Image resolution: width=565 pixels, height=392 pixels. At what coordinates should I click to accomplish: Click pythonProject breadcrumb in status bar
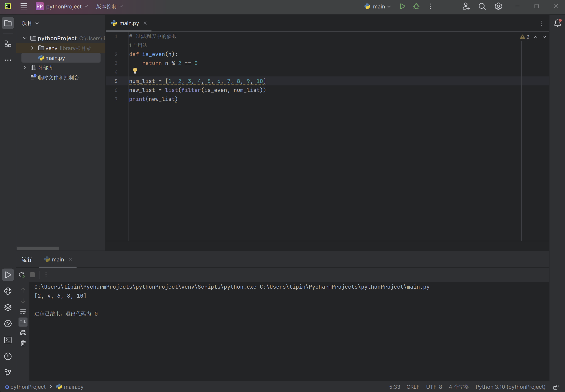click(26, 387)
